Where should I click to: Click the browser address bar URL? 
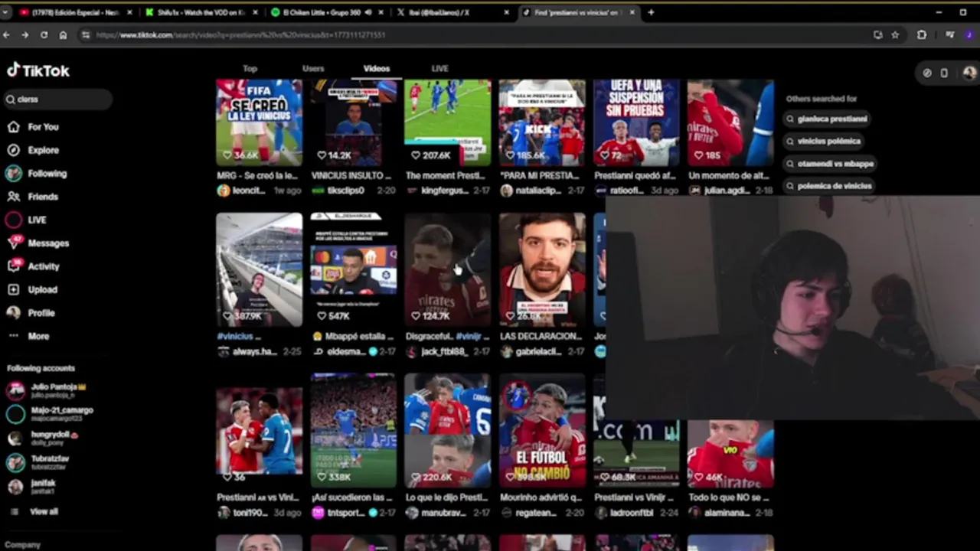(x=241, y=34)
